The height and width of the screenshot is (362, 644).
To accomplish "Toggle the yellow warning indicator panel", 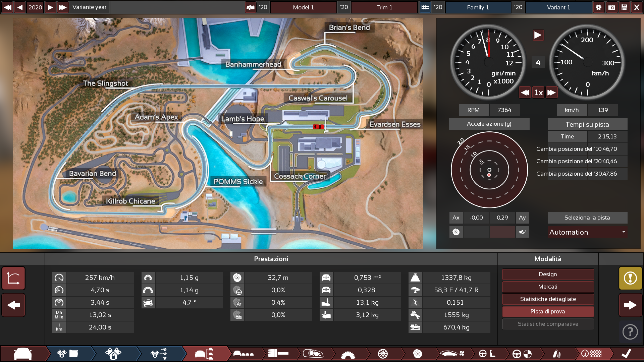I will [x=631, y=278].
